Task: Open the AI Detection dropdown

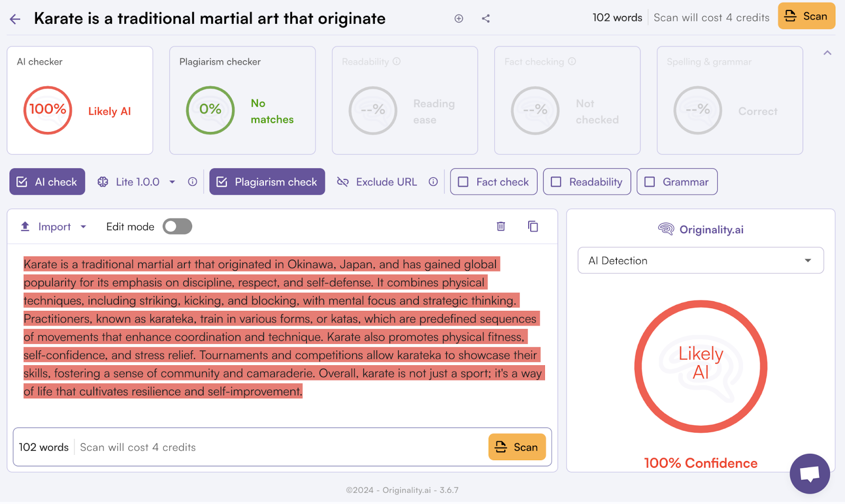Action: point(700,261)
